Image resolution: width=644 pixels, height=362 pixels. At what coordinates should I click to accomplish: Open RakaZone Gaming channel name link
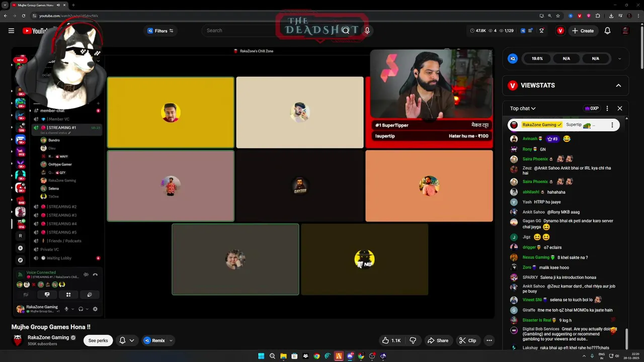[48, 337]
